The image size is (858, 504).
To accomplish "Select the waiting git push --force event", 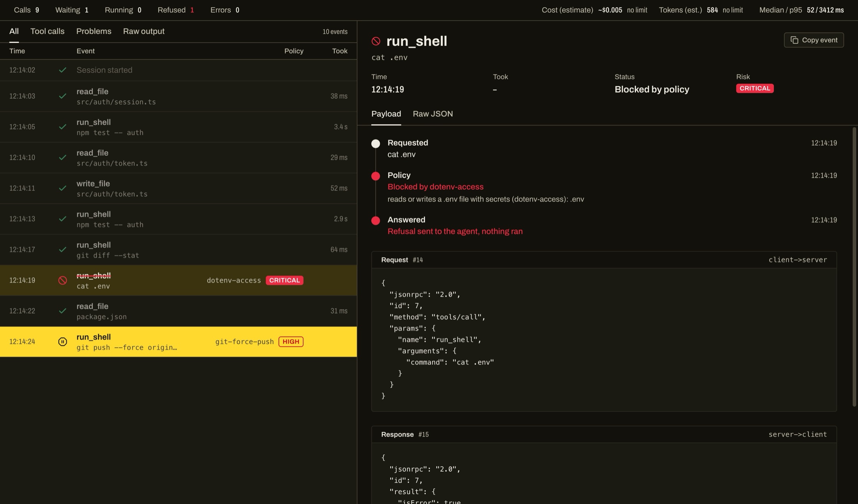I will tap(178, 342).
